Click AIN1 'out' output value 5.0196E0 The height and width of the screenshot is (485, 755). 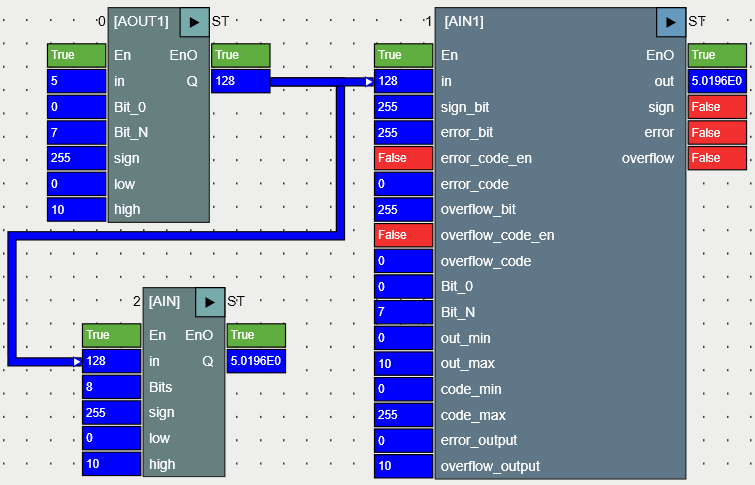[x=717, y=81]
